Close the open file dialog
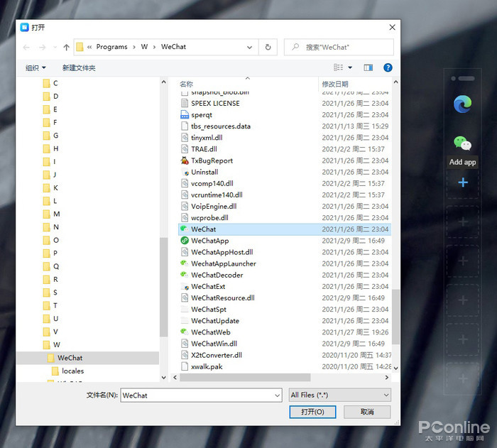Viewport: 497px width, 448px height. coord(392,27)
